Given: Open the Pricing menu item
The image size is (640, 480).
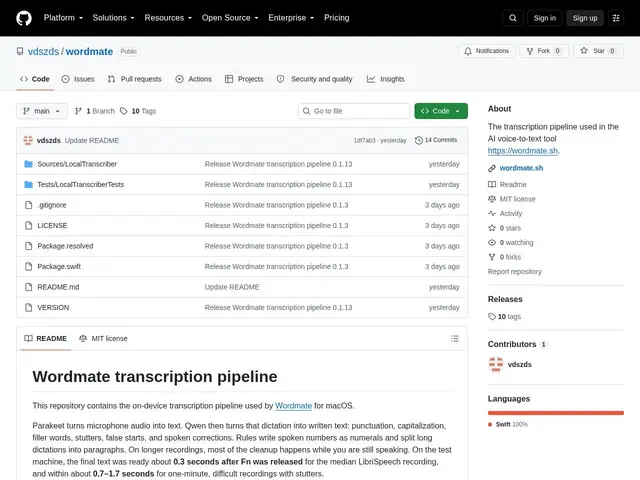Looking at the screenshot, I should click(x=337, y=18).
